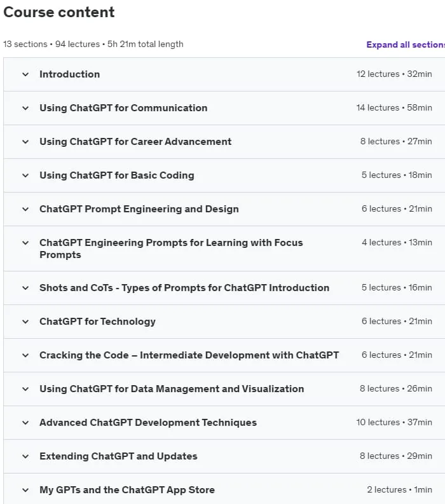445x504 pixels.
Task: Click chevron beside Data Management and Visualization
Action: [x=25, y=390]
